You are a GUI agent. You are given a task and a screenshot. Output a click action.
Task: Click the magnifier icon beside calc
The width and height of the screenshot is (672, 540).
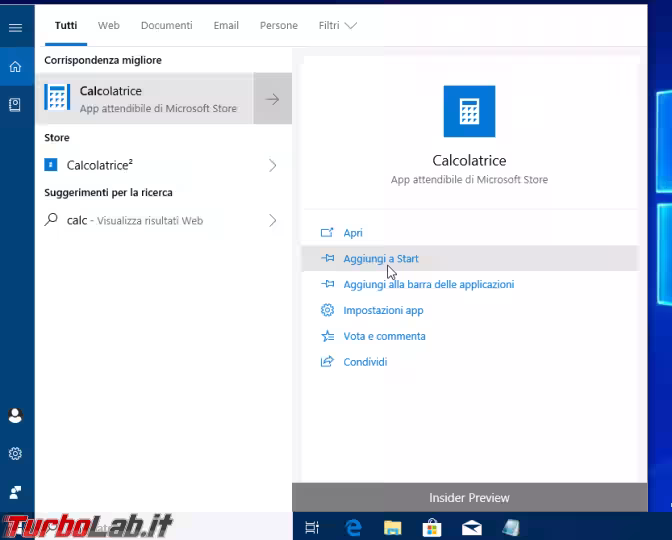(x=51, y=219)
